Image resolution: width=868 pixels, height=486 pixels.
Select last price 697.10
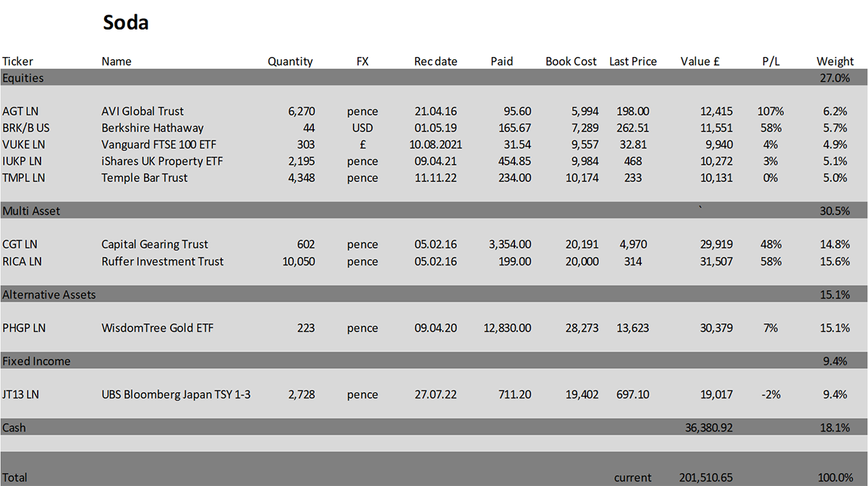tap(633, 394)
